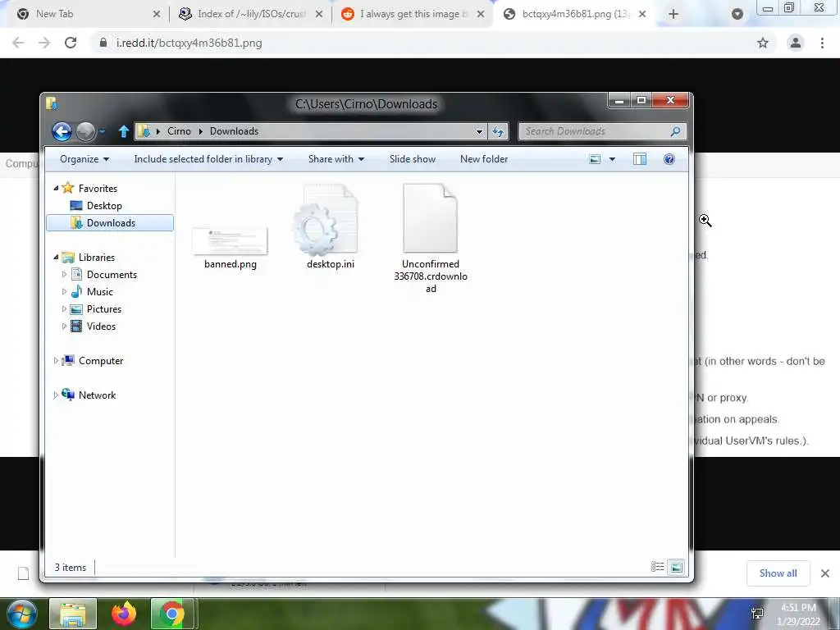Image resolution: width=840 pixels, height=630 pixels.
Task: Open a new browser tab
Action: tap(673, 14)
